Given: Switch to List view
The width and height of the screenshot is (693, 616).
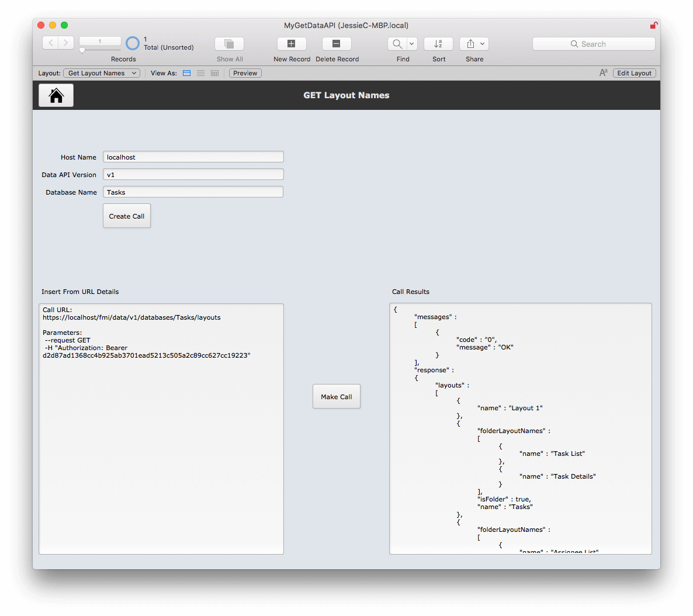Looking at the screenshot, I should click(200, 72).
